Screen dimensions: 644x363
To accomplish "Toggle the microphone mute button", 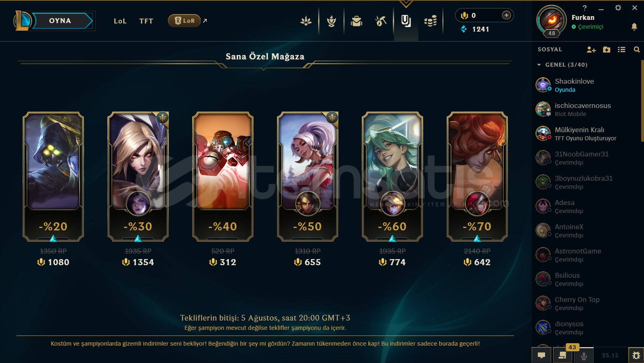I will [583, 356].
